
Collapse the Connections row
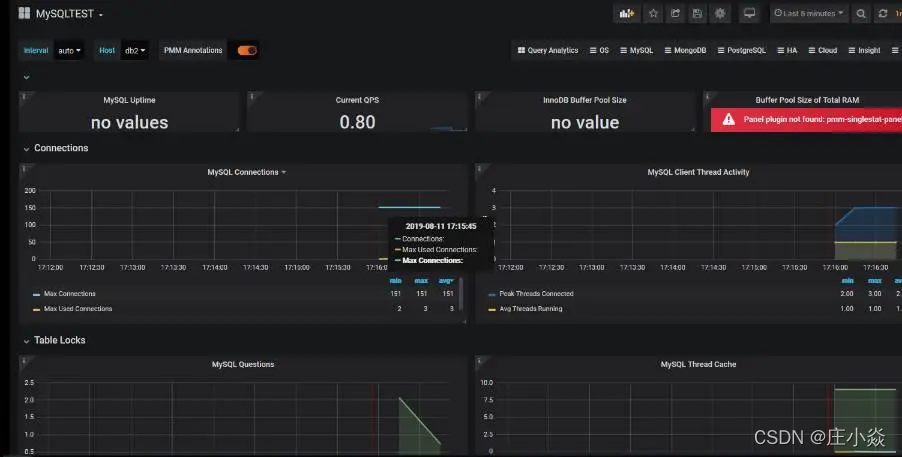(26, 148)
